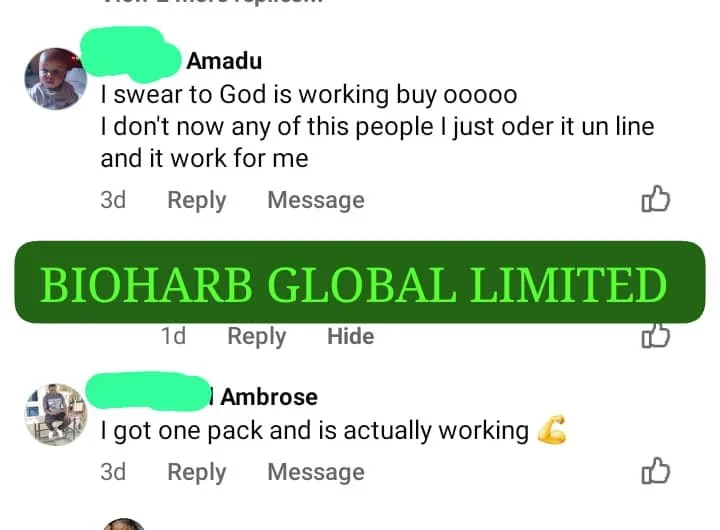Tap the thumbs-up beside the Hide link
720x530 pixels.
[x=656, y=335]
